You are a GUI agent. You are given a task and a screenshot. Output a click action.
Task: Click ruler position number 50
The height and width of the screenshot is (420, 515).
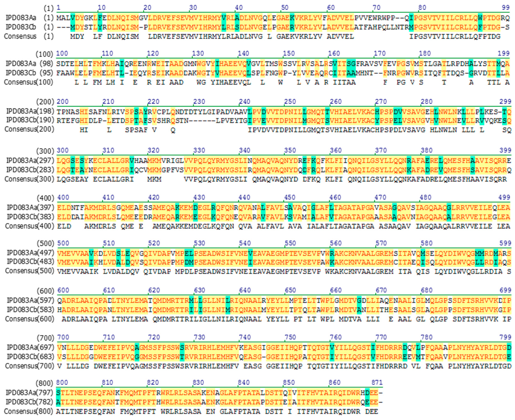point(285,8)
